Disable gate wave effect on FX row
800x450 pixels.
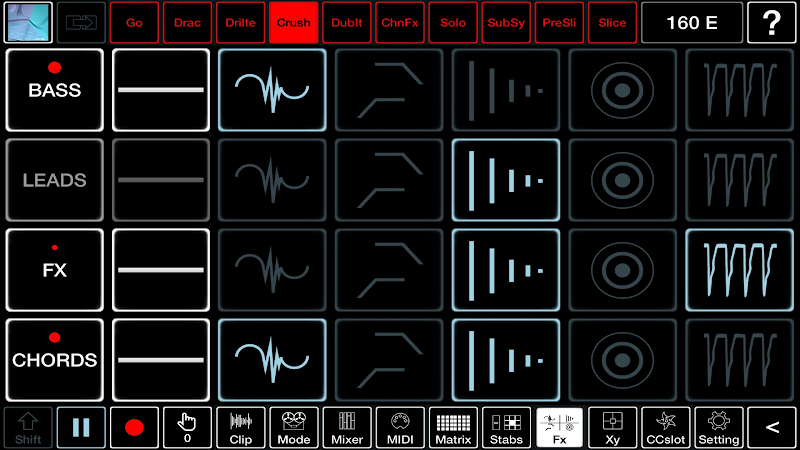[739, 270]
